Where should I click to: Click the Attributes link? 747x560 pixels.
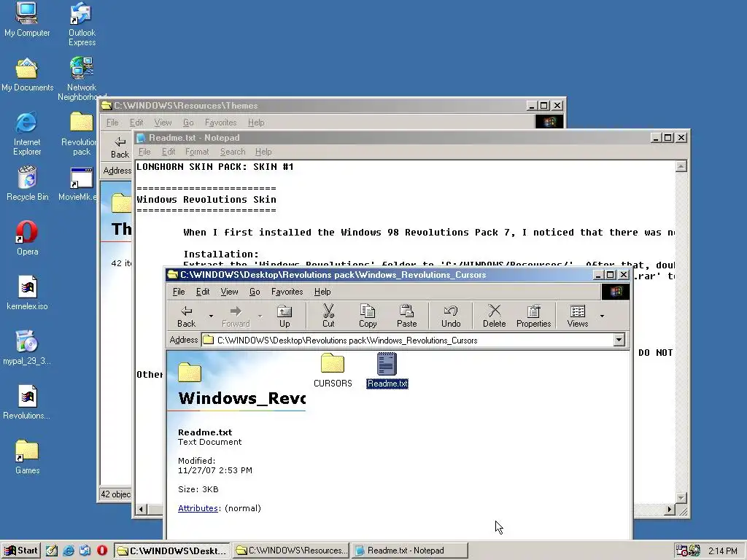198,508
